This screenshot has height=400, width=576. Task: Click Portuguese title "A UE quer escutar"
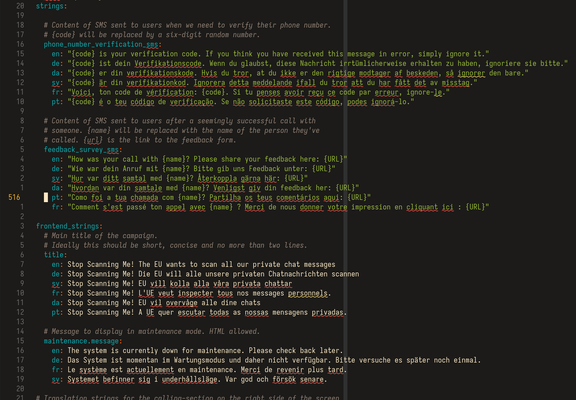(199, 312)
